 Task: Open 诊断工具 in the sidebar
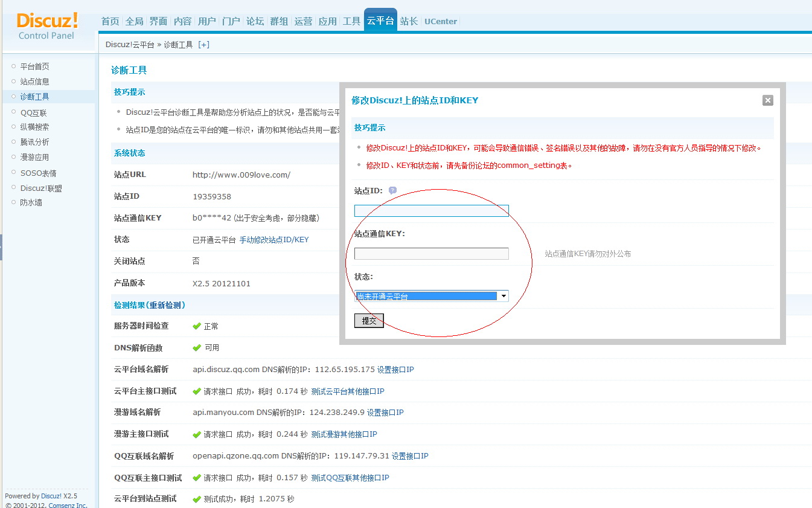coord(34,97)
